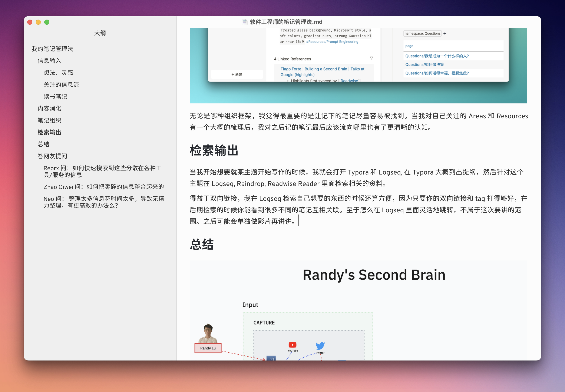Click the 软件工程师的笔记管理法.md window title

click(x=286, y=22)
